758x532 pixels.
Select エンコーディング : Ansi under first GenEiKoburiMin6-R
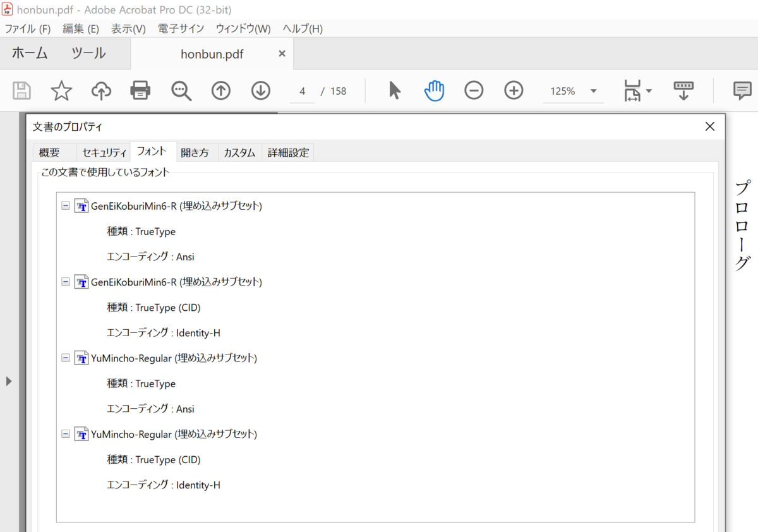tap(150, 257)
